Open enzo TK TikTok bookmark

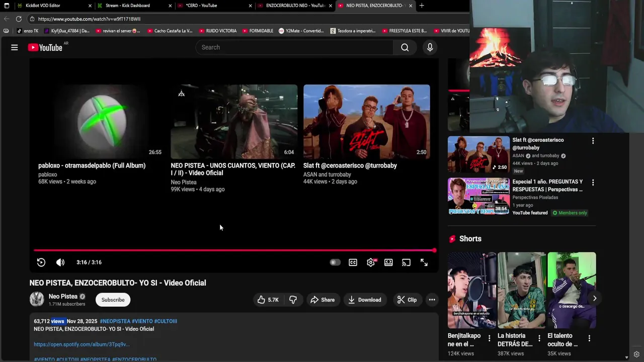28,31
